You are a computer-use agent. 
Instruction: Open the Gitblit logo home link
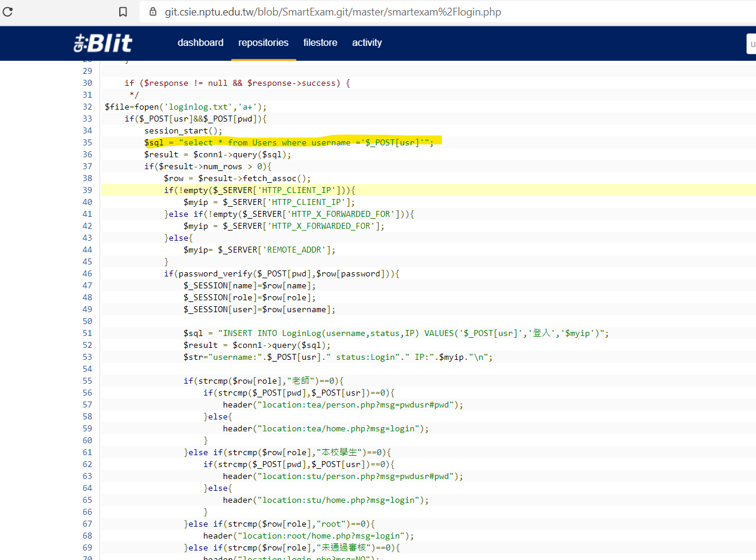pyautogui.click(x=103, y=43)
